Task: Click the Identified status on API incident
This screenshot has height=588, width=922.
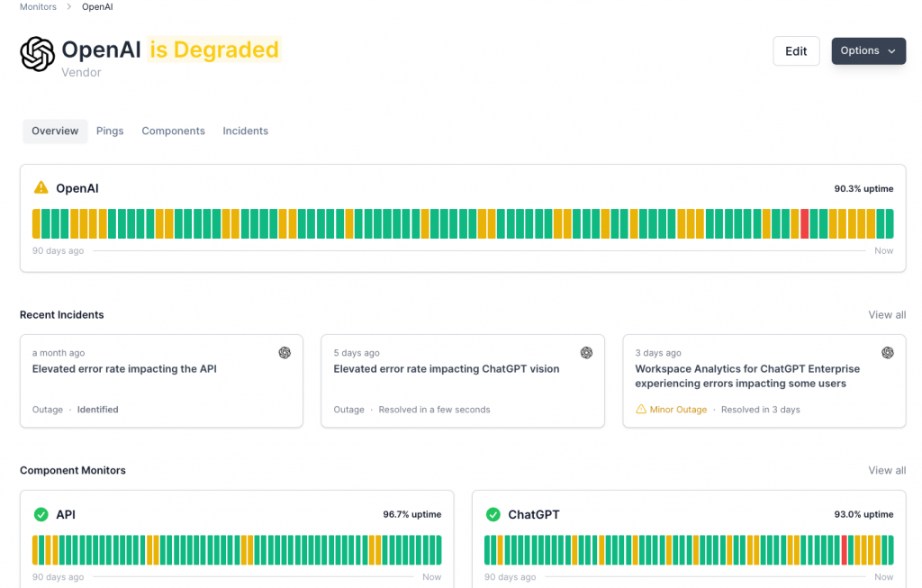Action: tap(97, 409)
